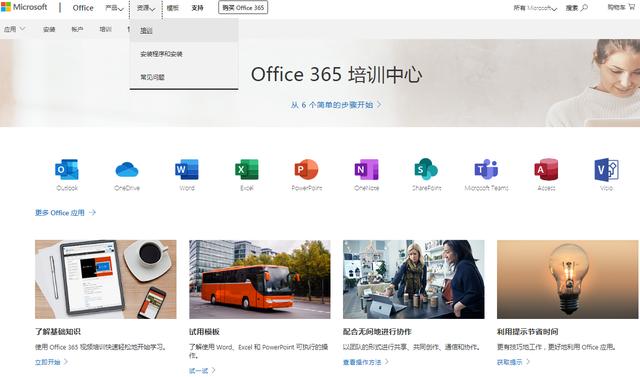
Task: Click the Microsoft logo
Action: coord(24,7)
